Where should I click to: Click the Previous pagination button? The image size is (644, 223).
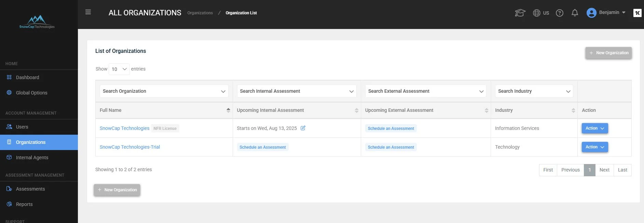(x=571, y=170)
